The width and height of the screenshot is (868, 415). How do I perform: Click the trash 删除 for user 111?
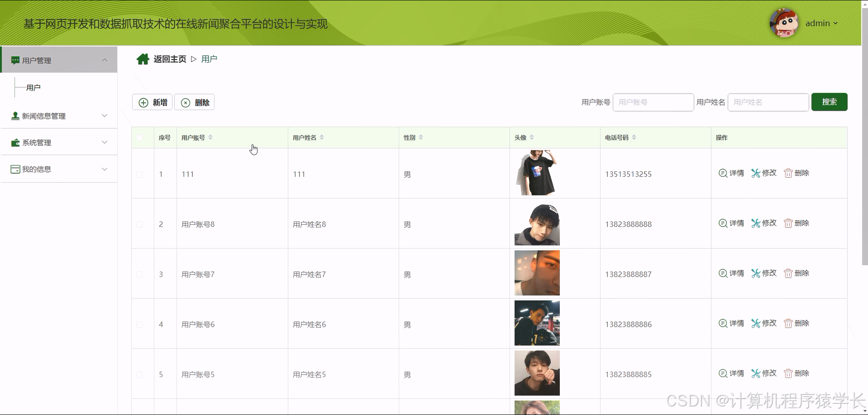(796, 173)
